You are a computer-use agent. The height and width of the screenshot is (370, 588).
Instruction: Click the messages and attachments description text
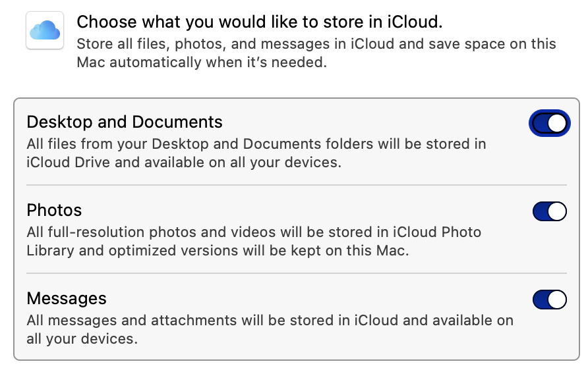tap(269, 321)
